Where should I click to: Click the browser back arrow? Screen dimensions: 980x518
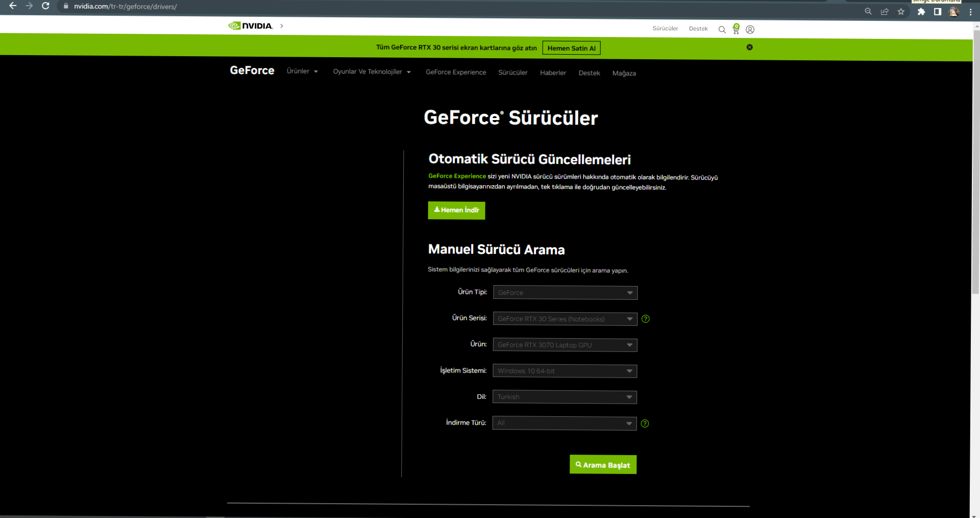point(13,6)
